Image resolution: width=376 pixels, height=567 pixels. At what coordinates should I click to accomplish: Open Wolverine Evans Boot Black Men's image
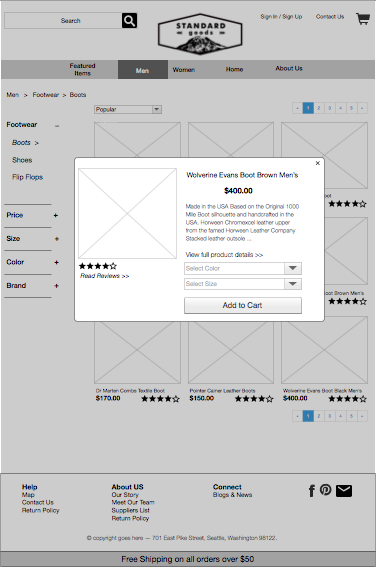pyautogui.click(x=324, y=350)
